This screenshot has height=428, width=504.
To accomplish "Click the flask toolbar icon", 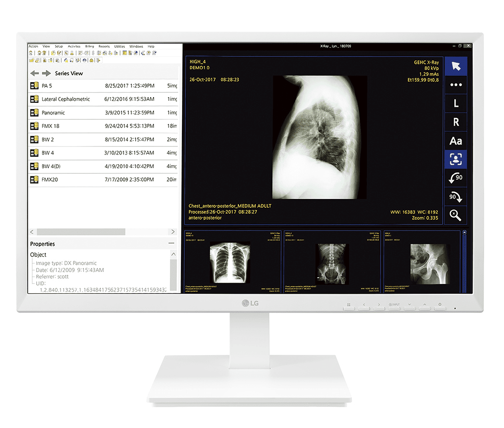I will tap(72, 53).
